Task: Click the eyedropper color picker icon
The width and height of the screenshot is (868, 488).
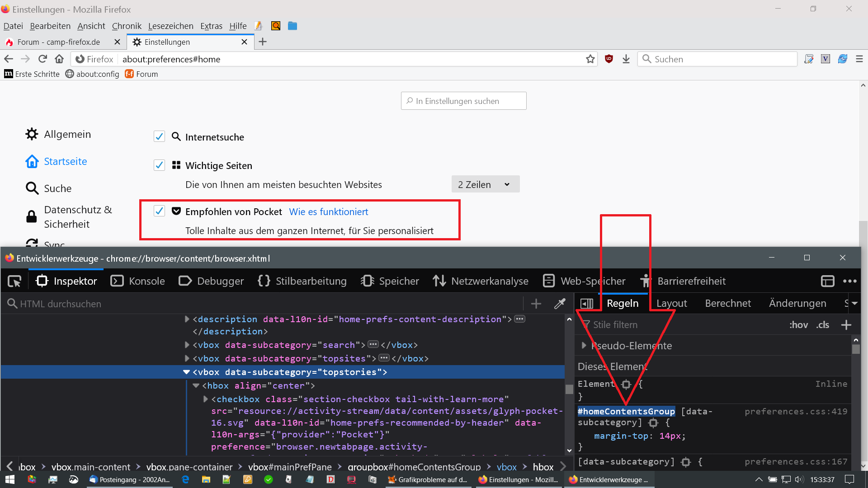Action: (560, 304)
